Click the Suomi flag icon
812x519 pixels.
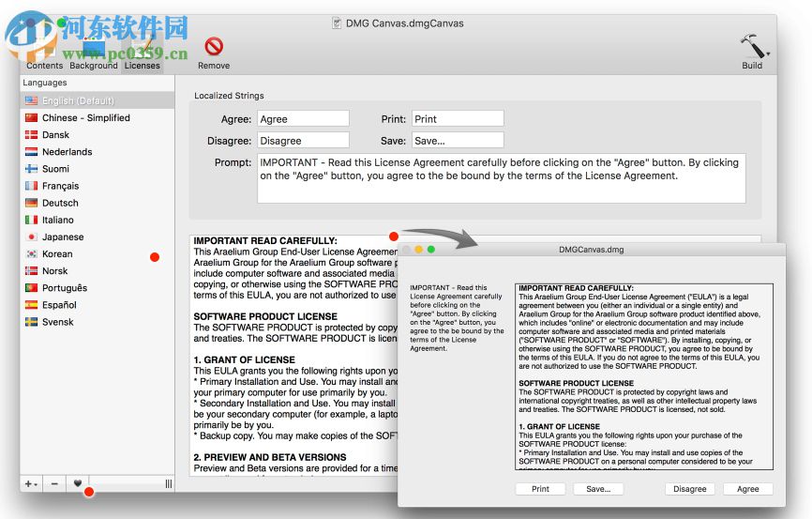pos(32,169)
